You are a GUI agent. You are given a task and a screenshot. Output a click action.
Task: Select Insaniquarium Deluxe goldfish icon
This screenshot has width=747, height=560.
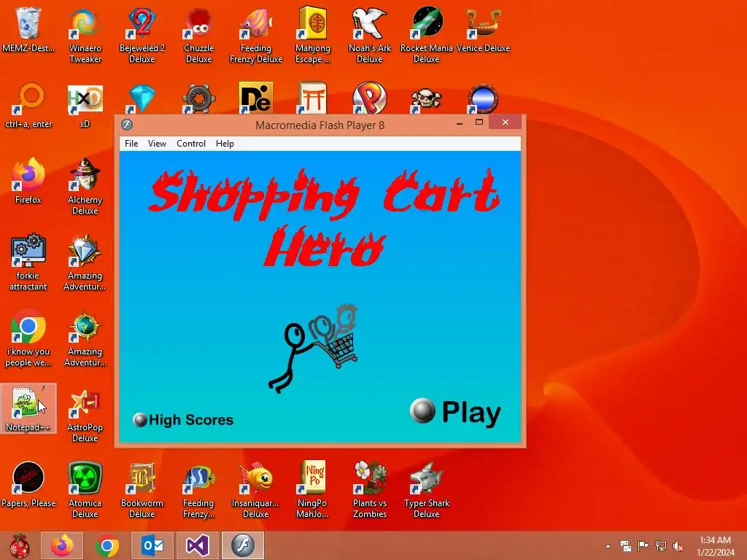256,490
